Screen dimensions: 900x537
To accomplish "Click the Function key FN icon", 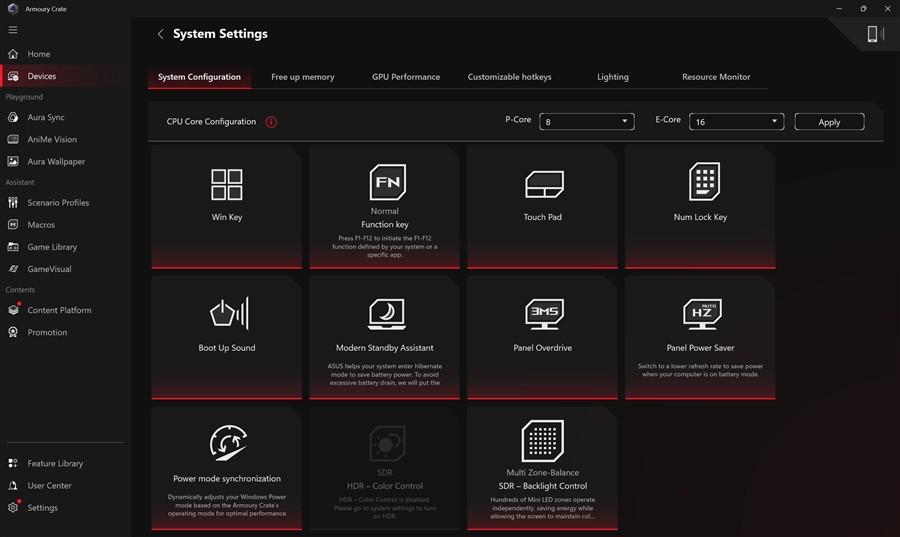I will pos(387,183).
